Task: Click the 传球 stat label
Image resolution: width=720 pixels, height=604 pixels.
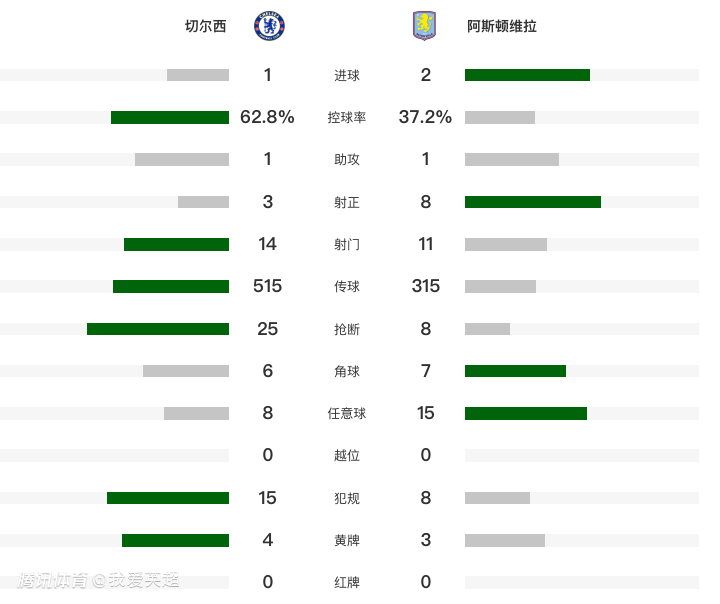Action: (x=347, y=287)
